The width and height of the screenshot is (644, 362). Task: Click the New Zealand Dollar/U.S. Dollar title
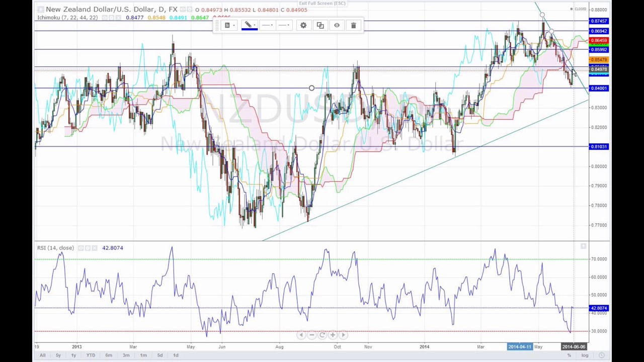tap(111, 10)
